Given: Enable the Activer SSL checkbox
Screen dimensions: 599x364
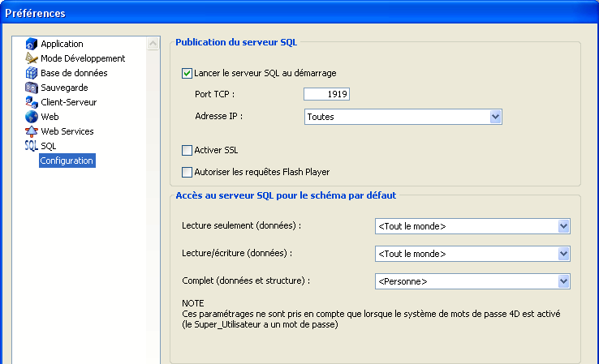Looking at the screenshot, I should click(x=187, y=150).
